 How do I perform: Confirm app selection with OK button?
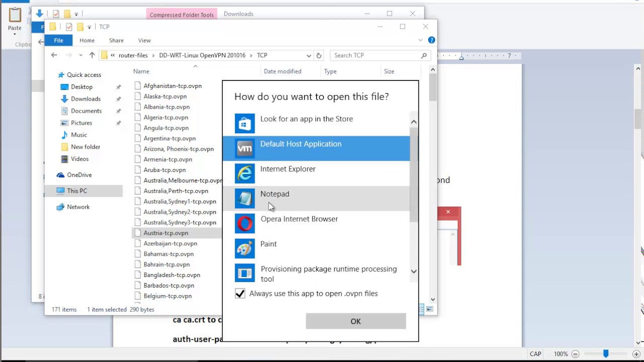pos(356,321)
